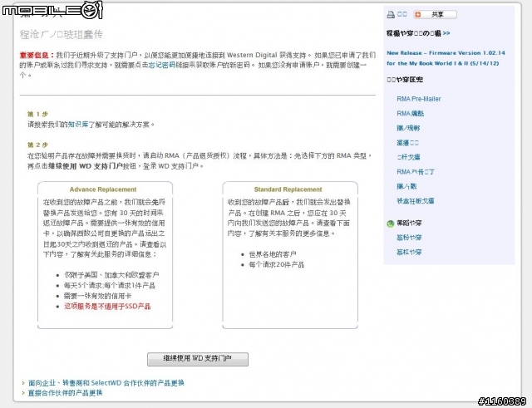Click the >> arrows beside sidebar heading
Viewport: 532px width, 408px height.
click(x=446, y=33)
